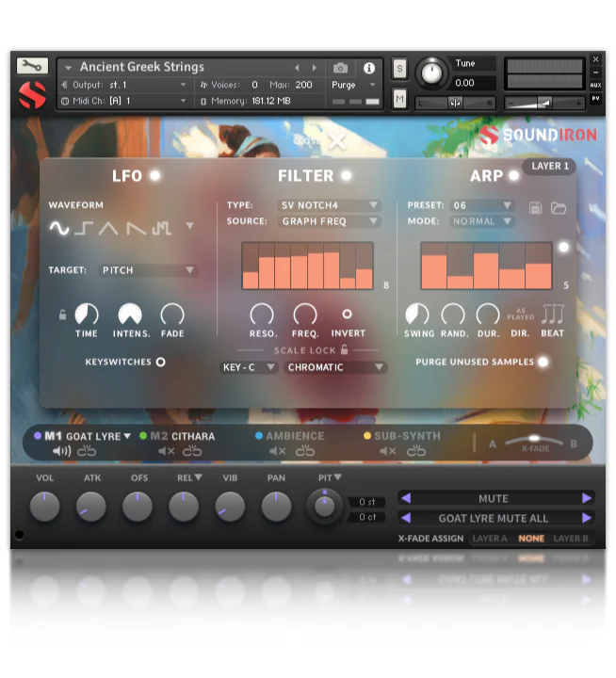Click the camera snapshot icon

coord(341,68)
